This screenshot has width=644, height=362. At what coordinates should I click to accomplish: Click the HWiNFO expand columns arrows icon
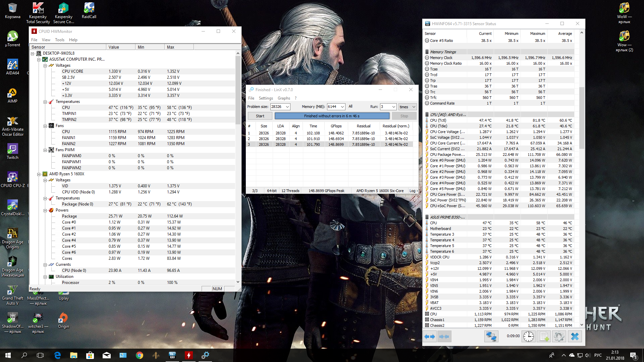(x=430, y=337)
